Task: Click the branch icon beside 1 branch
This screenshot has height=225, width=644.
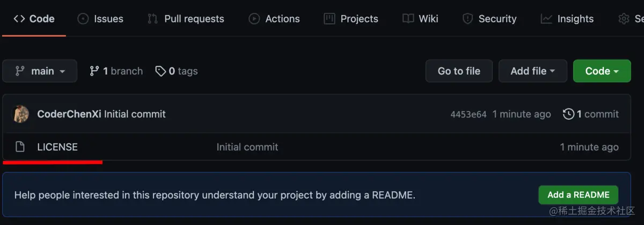Action: tap(94, 71)
